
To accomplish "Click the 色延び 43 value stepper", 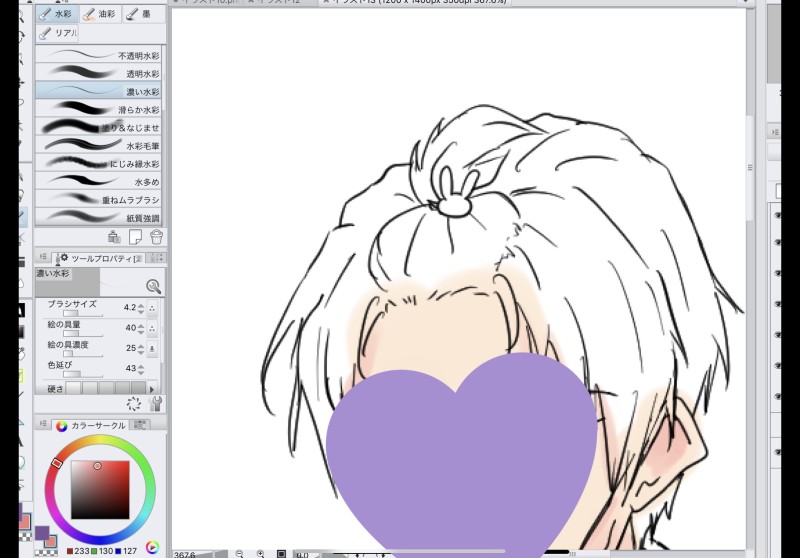I will click(x=141, y=369).
